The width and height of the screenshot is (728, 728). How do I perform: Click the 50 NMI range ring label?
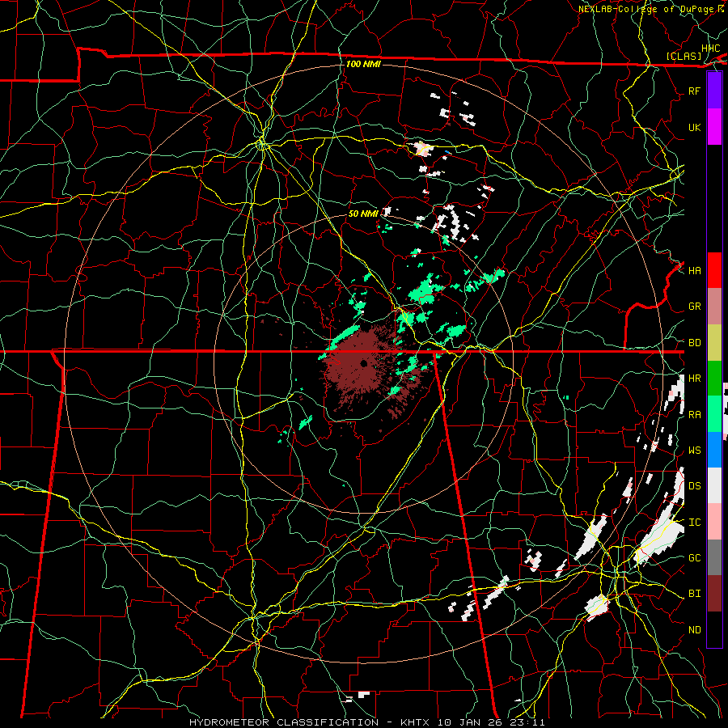click(x=363, y=214)
